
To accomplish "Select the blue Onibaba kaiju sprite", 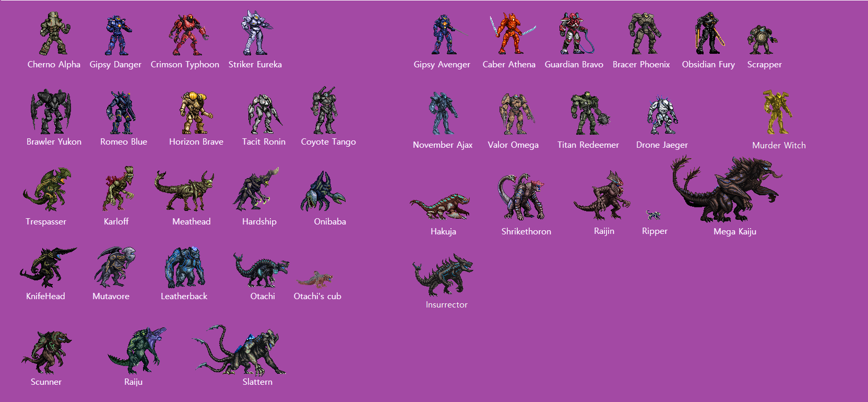I will click(x=323, y=191).
